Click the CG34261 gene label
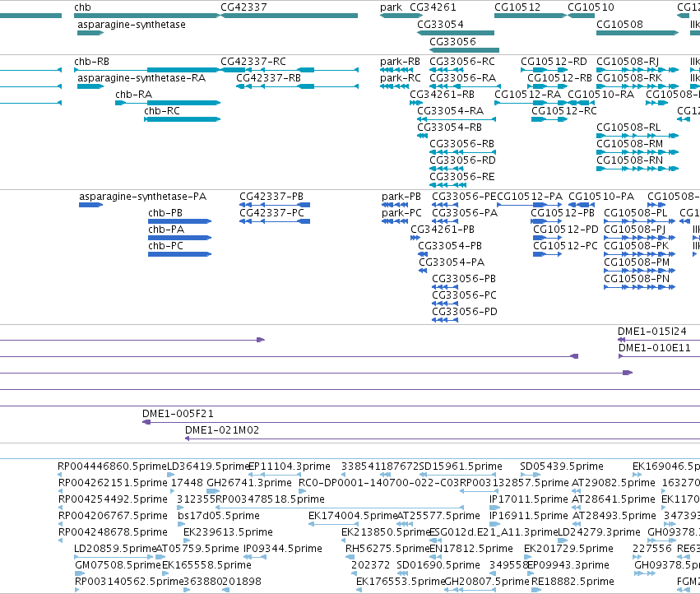This screenshot has height=594, width=700. tap(433, 7)
